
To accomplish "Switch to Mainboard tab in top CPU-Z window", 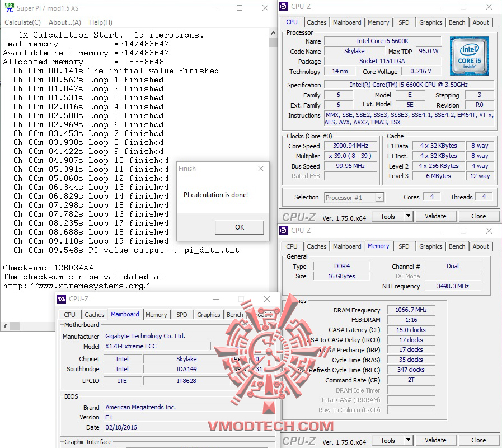I will (x=347, y=22).
